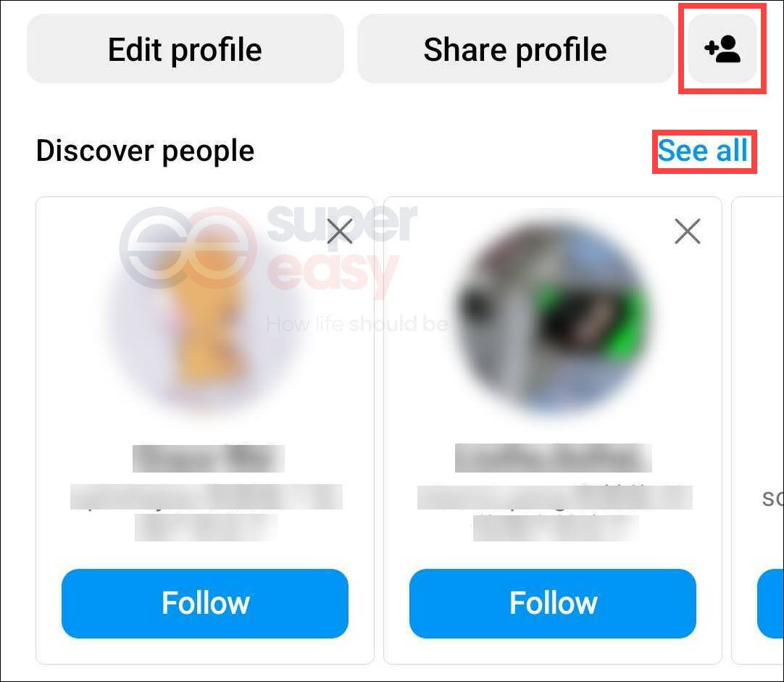Select the Discover people heading
Viewport: 784px width, 682px height.
pyautogui.click(x=145, y=151)
